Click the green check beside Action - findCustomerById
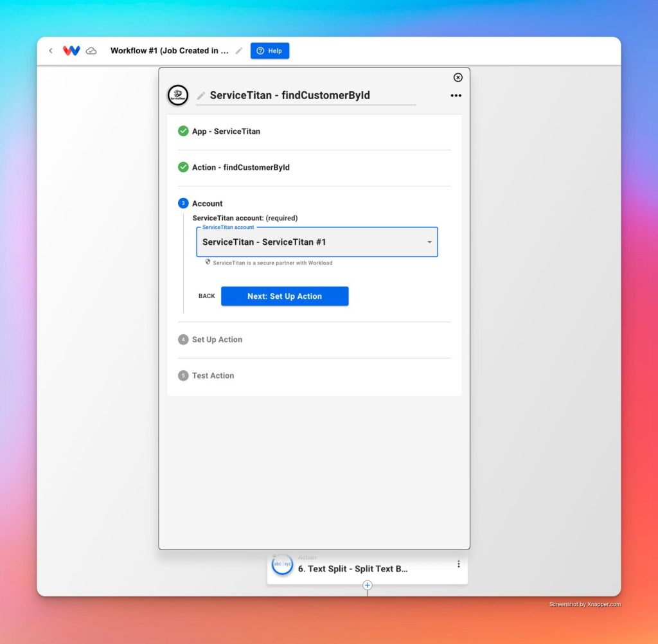 point(183,167)
